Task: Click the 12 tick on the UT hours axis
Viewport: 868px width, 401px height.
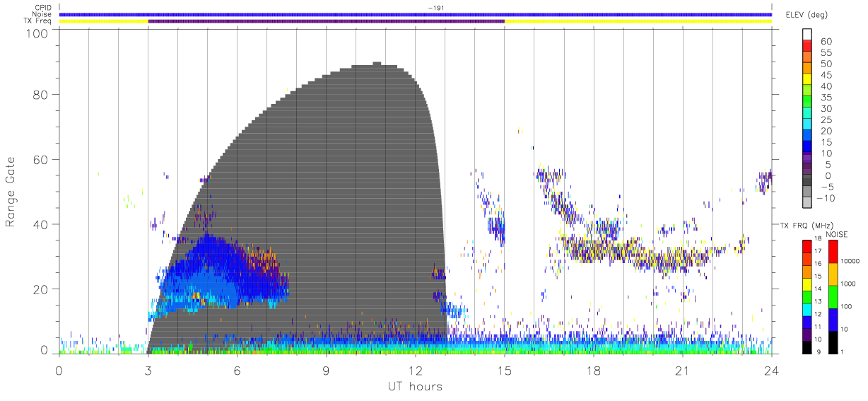Action: pyautogui.click(x=416, y=370)
